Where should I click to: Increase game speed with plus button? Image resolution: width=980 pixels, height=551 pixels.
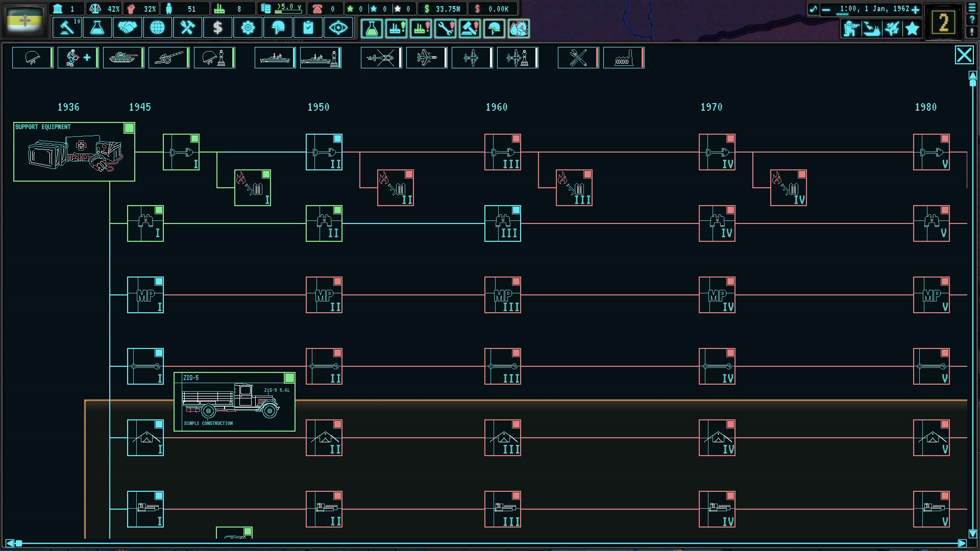pos(916,10)
